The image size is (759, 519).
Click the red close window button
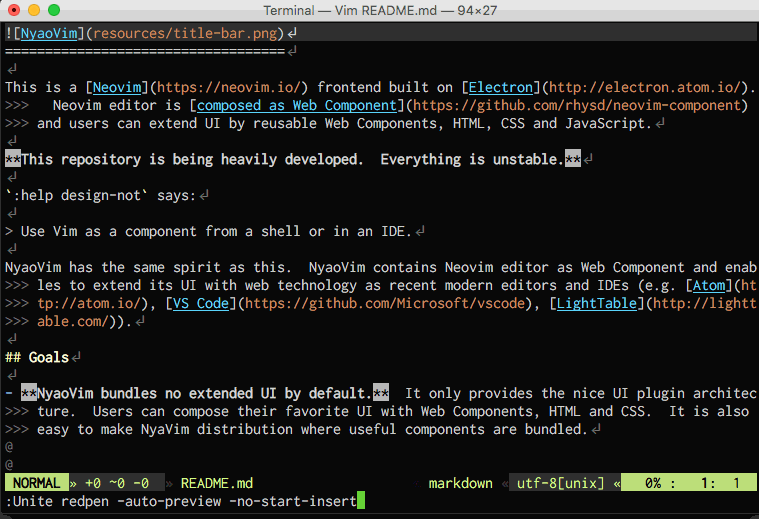tap(14, 10)
